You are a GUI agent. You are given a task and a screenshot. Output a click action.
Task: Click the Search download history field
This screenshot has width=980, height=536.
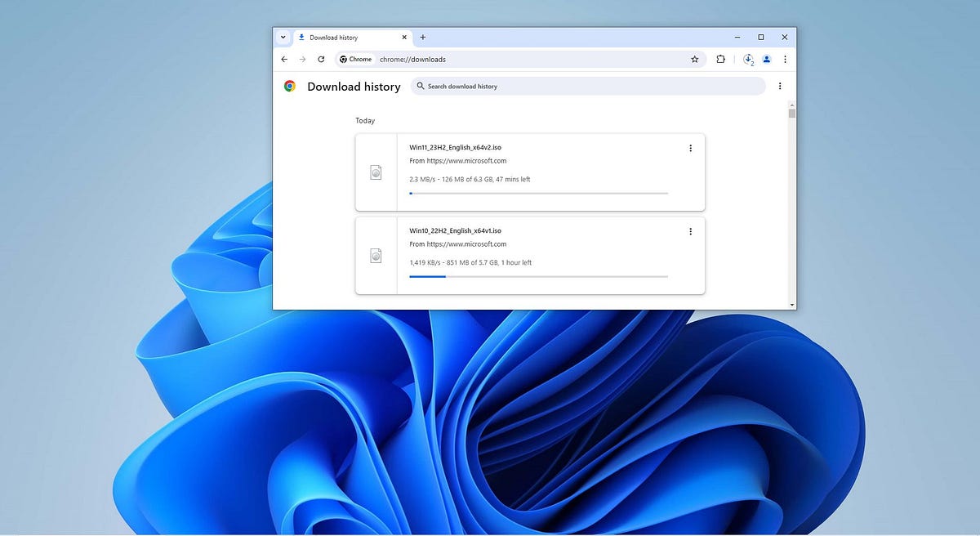point(588,86)
